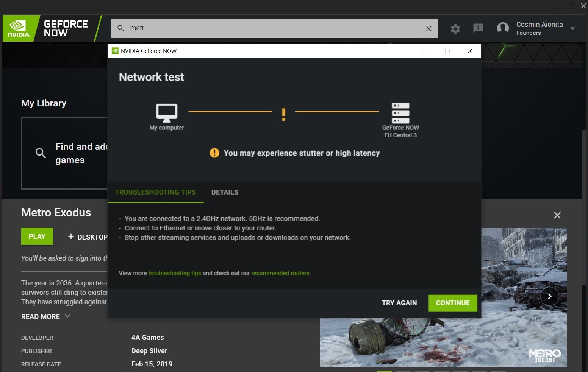The height and width of the screenshot is (372, 588).
Task: Click the Stop other streaming services tip
Action: click(x=238, y=237)
